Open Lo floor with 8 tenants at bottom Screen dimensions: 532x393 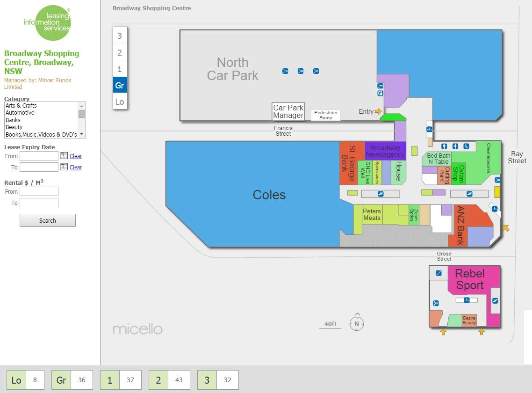tap(25, 380)
